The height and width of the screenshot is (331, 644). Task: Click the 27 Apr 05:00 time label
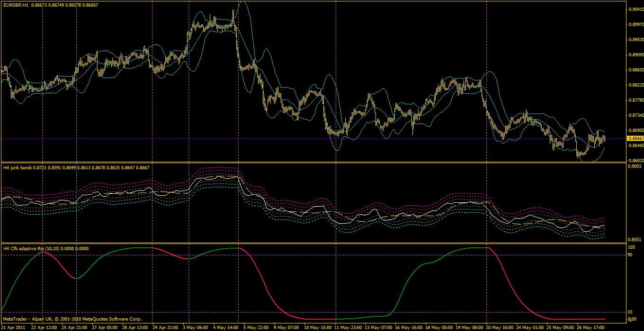point(105,327)
